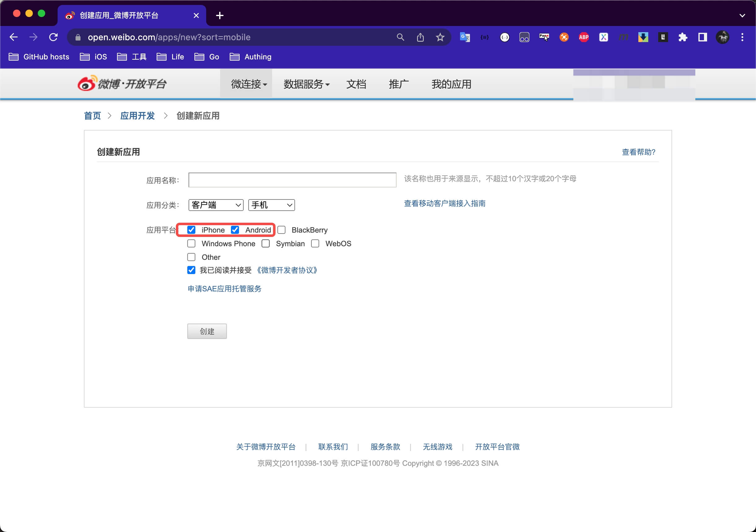Check the Windows Phone checkbox
This screenshot has width=756, height=532.
[x=191, y=243]
